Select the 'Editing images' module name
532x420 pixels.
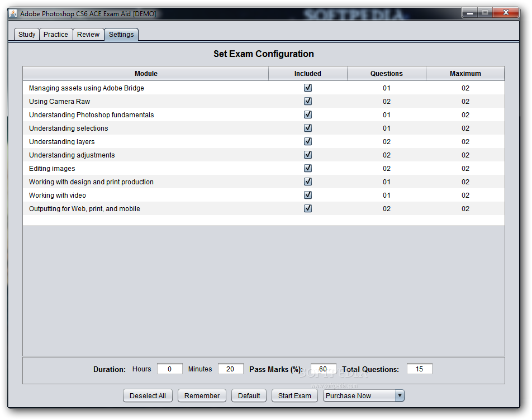pos(52,169)
